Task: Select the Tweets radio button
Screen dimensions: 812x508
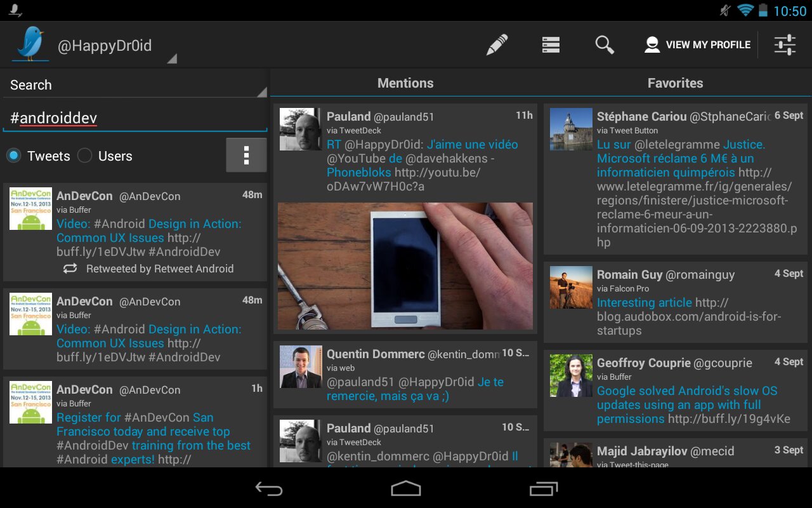Action: click(x=14, y=156)
